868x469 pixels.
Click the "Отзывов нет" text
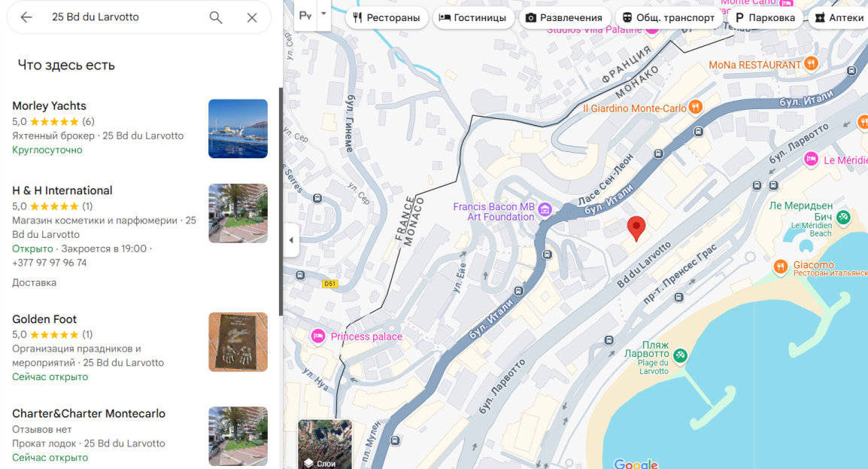click(x=42, y=429)
